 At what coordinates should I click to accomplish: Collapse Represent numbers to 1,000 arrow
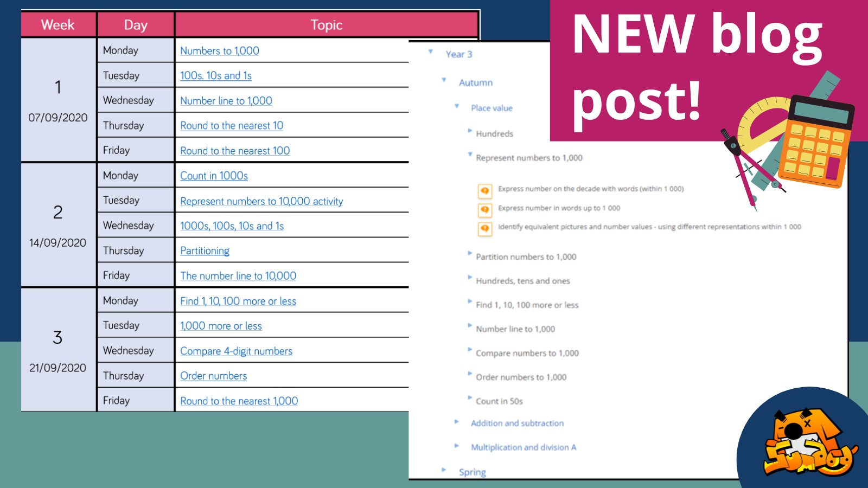pyautogui.click(x=470, y=155)
